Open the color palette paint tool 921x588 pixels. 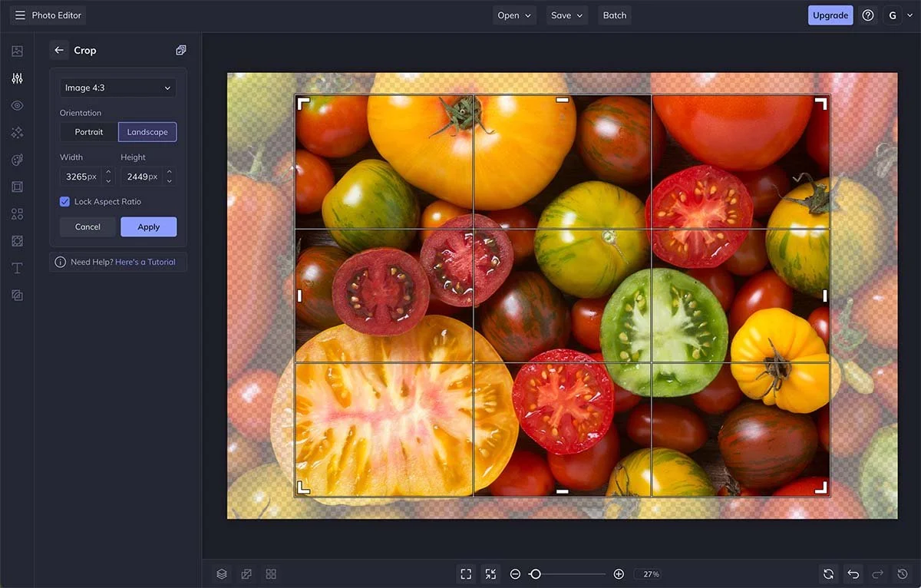click(x=17, y=159)
